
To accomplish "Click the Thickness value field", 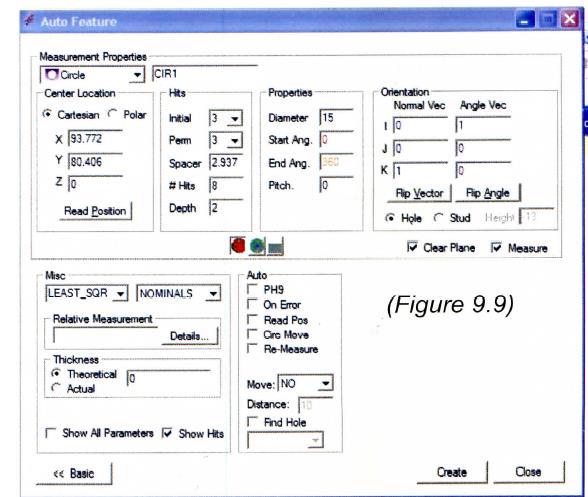I will click(169, 378).
